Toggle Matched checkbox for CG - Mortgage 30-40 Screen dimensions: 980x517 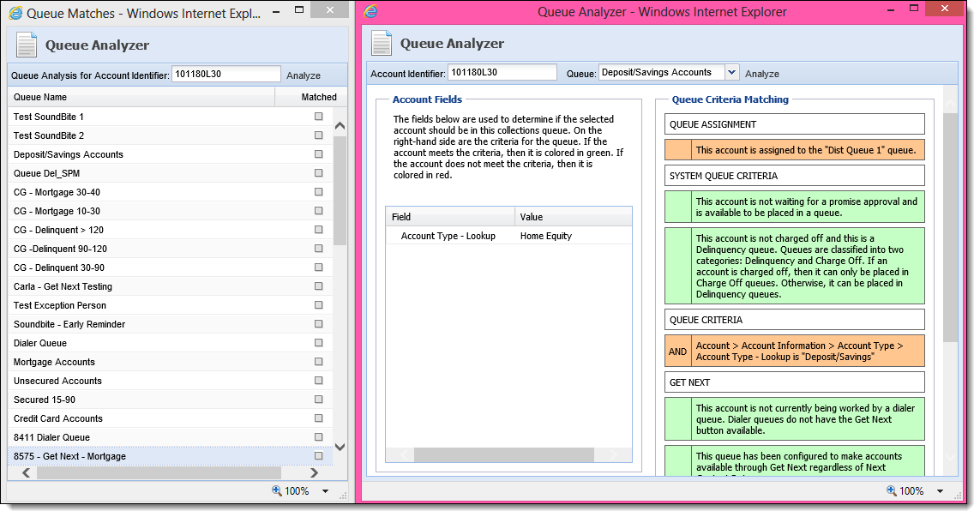point(319,192)
